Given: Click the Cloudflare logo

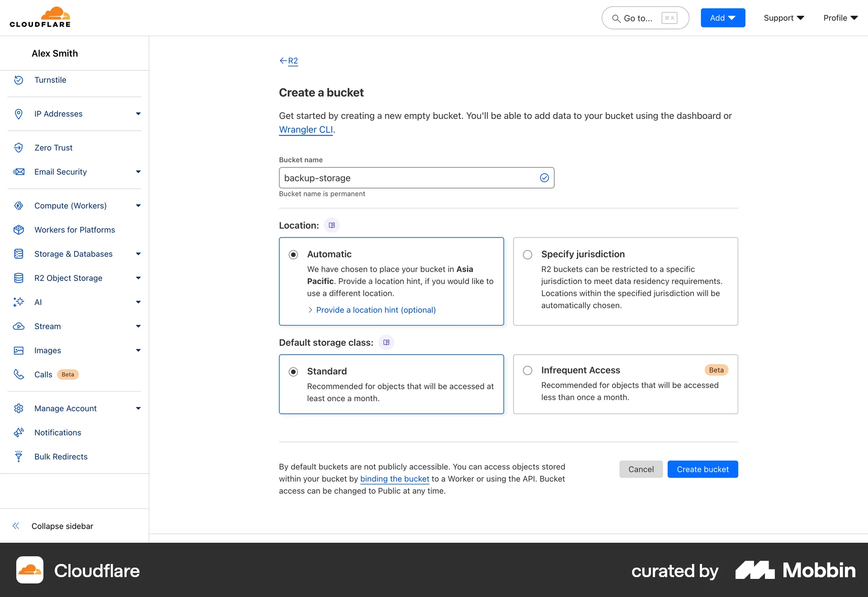Looking at the screenshot, I should (40, 17).
